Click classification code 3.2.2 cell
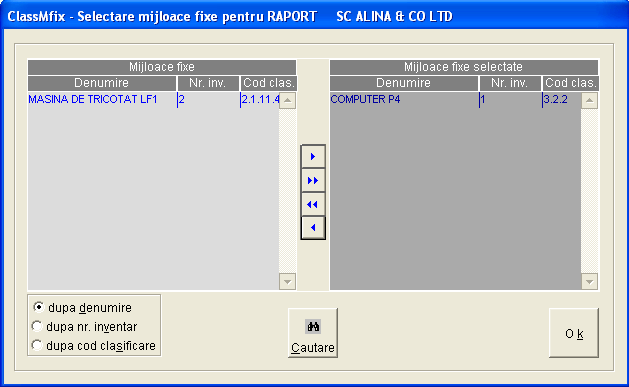Viewport: 629px width, 387px height. [x=562, y=99]
